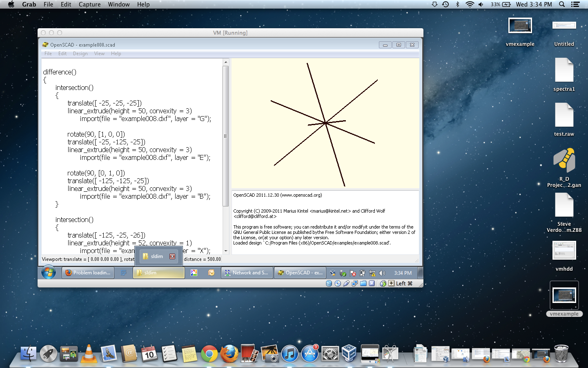Open Trash in the Dock
588x368 pixels.
tap(561, 354)
